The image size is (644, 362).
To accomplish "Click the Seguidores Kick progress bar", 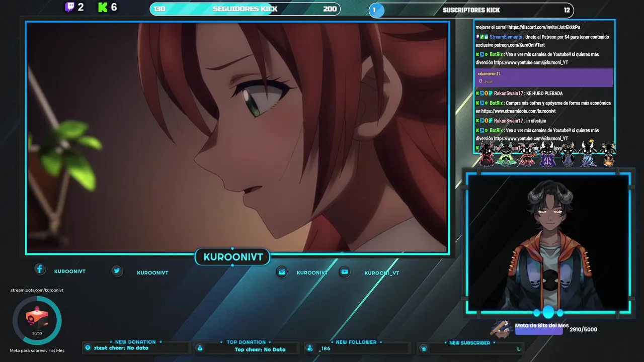I will click(x=245, y=9).
